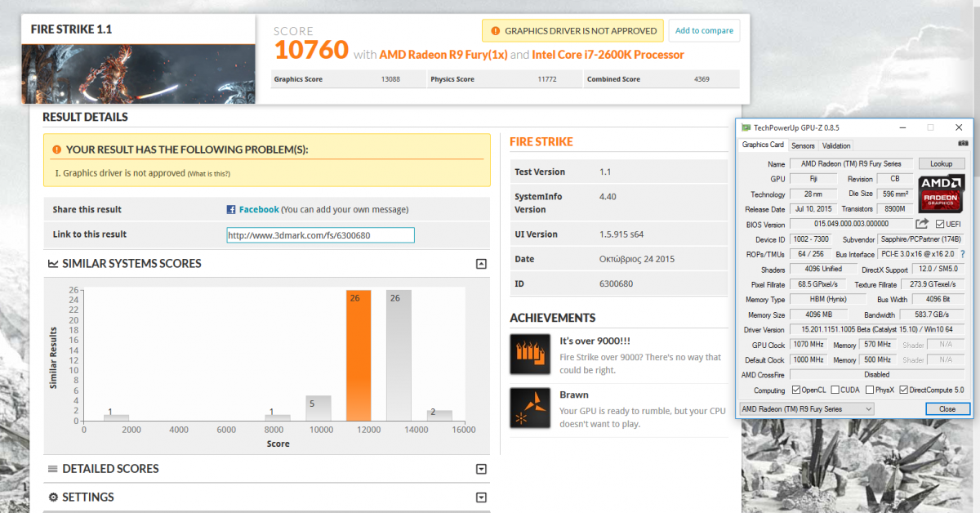Click the GPU Clock value 1070 MHz
The height and width of the screenshot is (513, 980).
809,345
